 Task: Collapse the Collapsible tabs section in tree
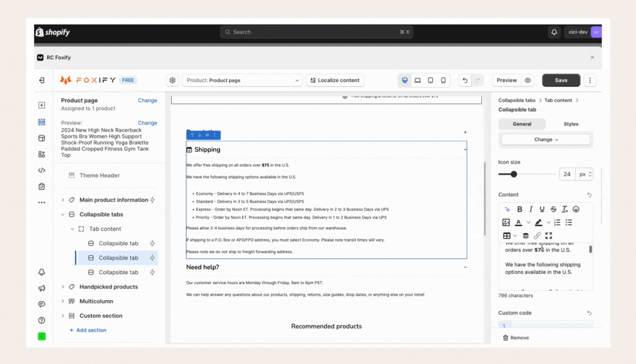pyautogui.click(x=63, y=215)
